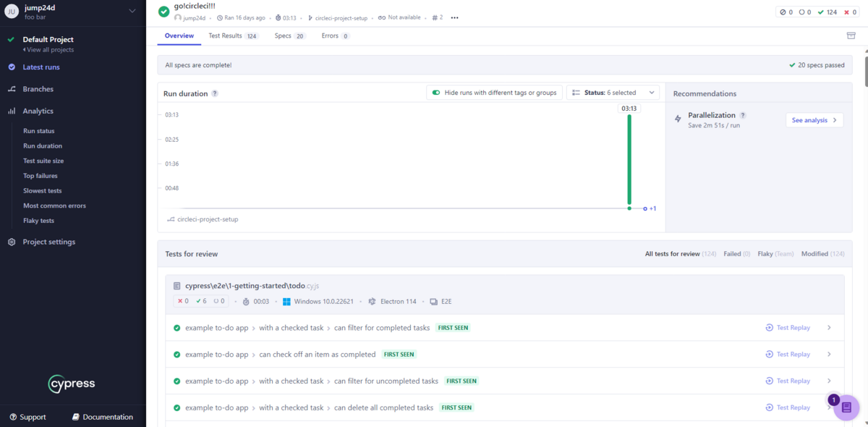868x427 pixels.
Task: Click the green passed run status icon
Action: point(164,11)
